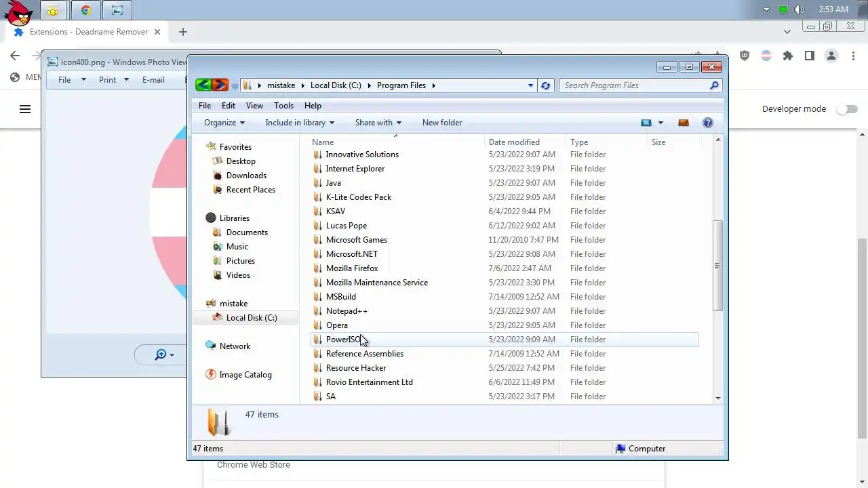Open the File menu in Explorer
The image size is (868, 488).
(x=205, y=106)
